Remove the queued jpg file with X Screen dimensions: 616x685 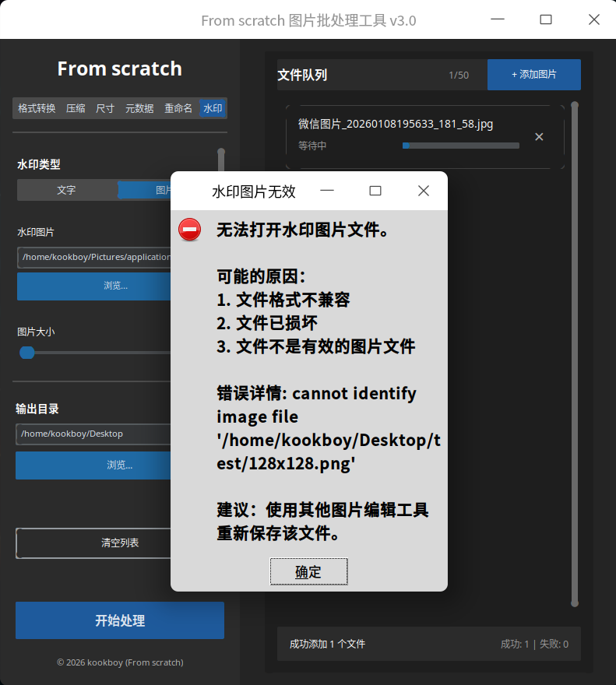539,137
